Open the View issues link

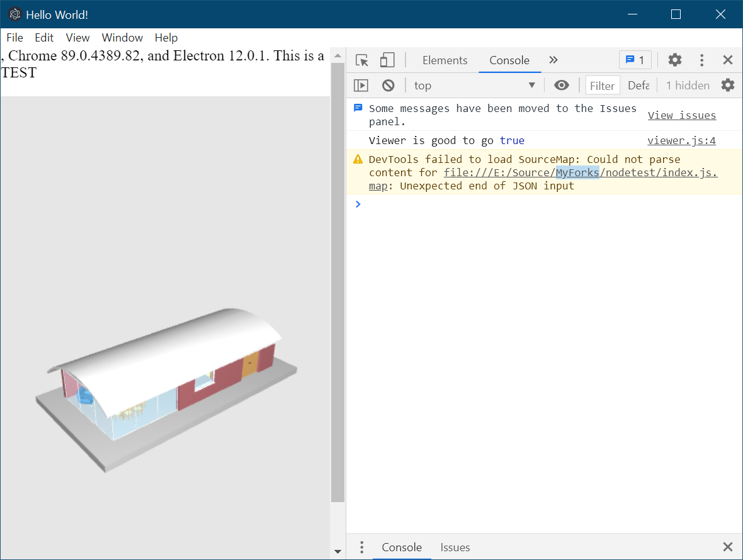682,115
